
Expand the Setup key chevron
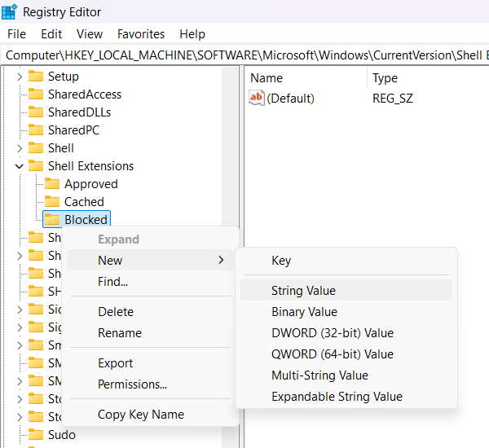coord(19,77)
